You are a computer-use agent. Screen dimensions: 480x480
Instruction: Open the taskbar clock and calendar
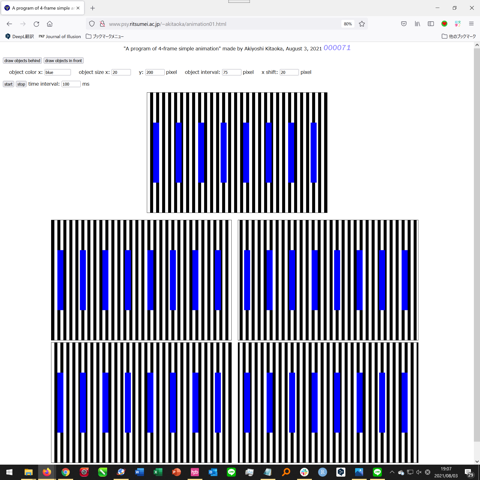pyautogui.click(x=446, y=472)
